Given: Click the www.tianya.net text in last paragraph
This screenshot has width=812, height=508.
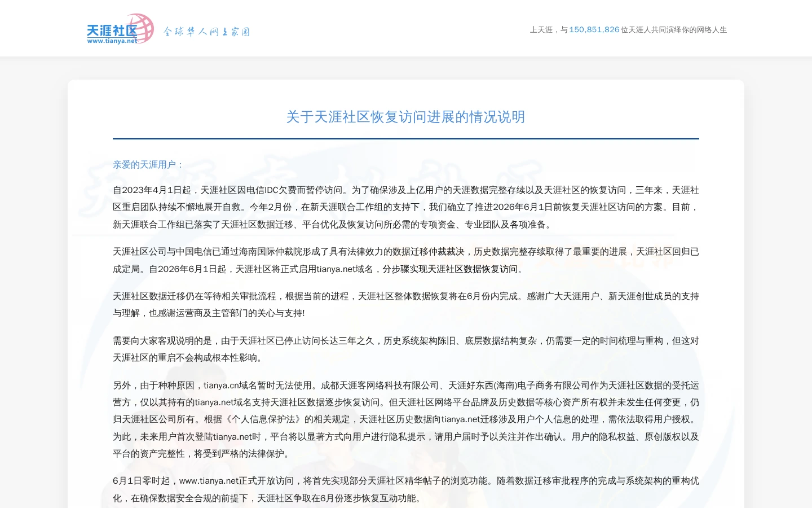Looking at the screenshot, I should pos(209,481).
